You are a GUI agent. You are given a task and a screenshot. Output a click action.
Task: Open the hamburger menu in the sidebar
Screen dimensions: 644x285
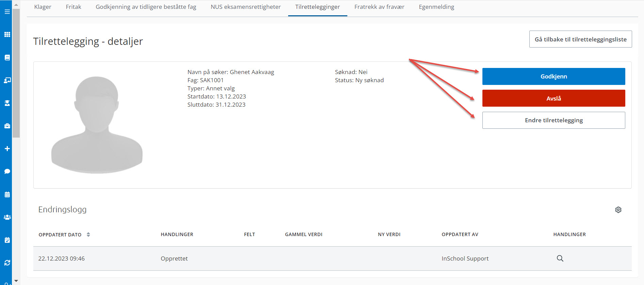pos(7,12)
